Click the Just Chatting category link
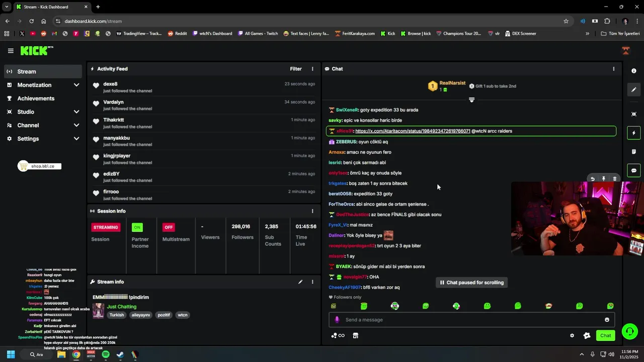Screen dimensions: 644x362 122,307
